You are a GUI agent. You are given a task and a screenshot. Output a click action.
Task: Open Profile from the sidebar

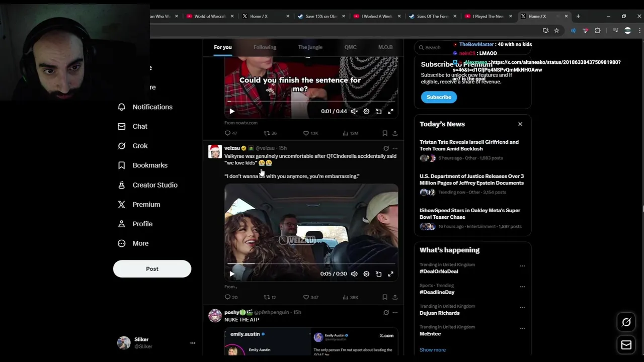tap(135, 224)
